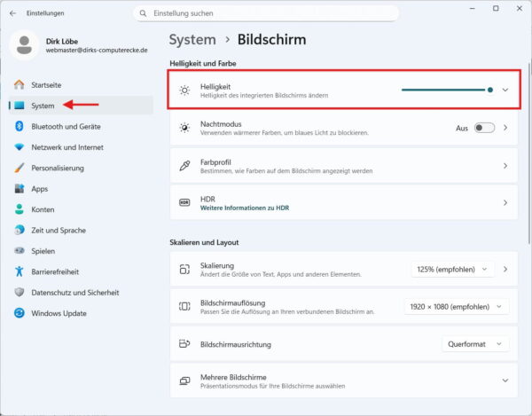The image size is (532, 416).
Task: Click the Apps icon in sidebar
Action: tap(20, 188)
